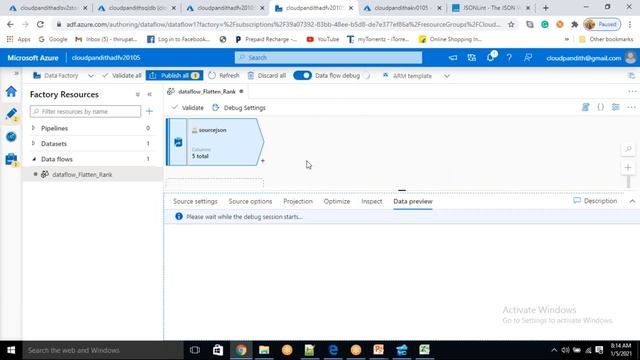Screen dimensions: 640x360
Task: Open the Source settings tab
Action: [x=195, y=201]
